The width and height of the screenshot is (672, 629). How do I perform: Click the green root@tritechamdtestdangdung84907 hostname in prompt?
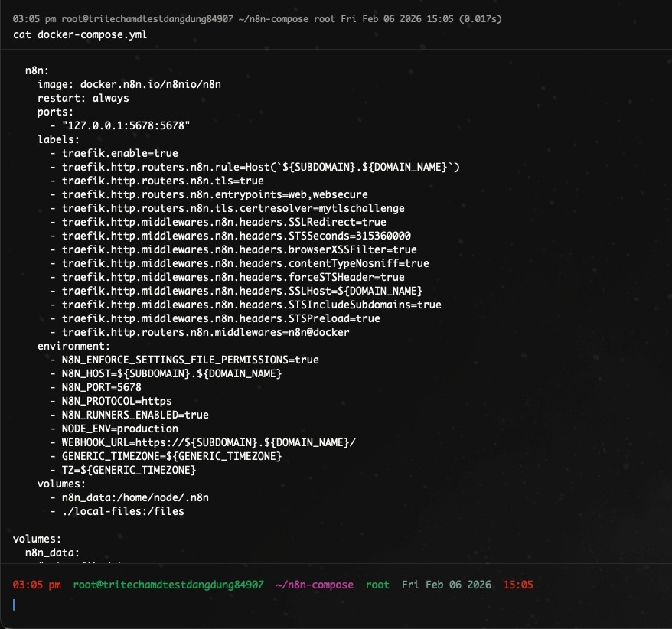(168, 585)
